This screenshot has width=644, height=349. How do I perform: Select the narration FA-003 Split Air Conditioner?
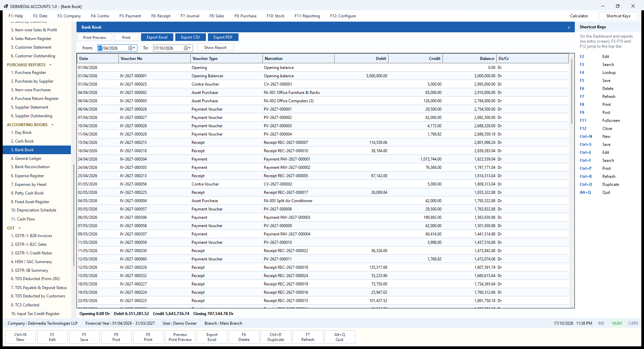288,201
